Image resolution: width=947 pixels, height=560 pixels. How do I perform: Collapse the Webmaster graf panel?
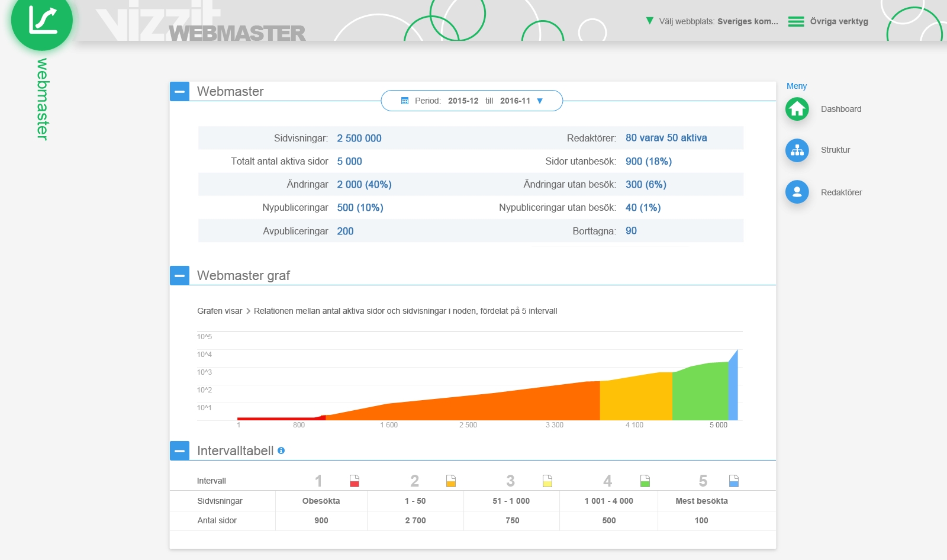click(179, 275)
